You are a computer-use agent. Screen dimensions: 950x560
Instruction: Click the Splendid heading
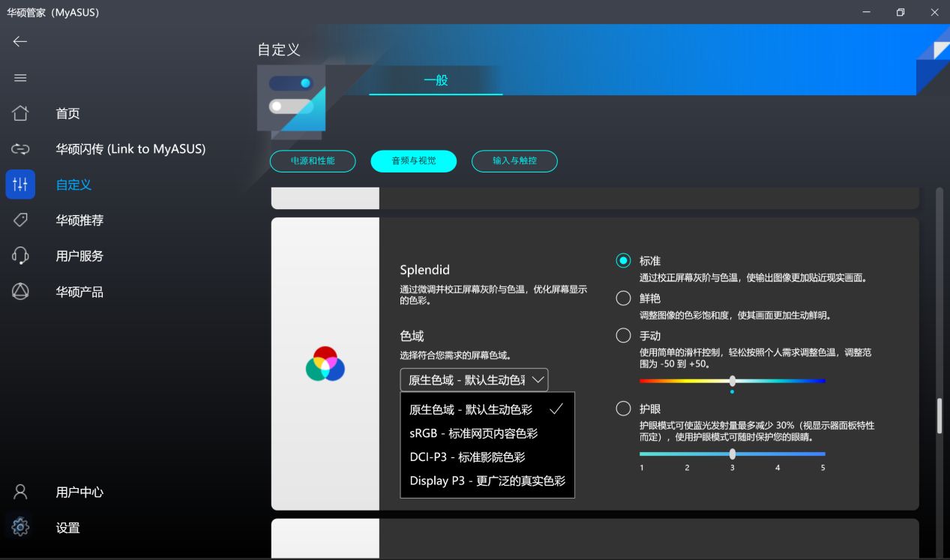424,270
